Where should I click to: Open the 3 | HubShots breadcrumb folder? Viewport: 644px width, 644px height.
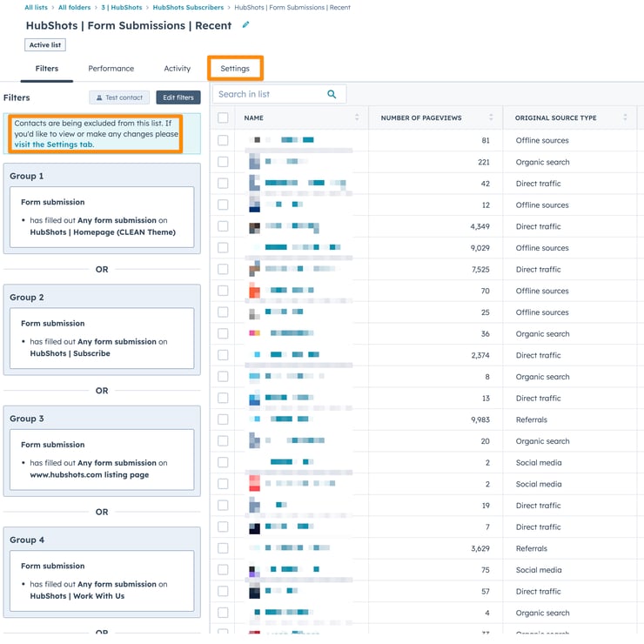click(x=122, y=7)
